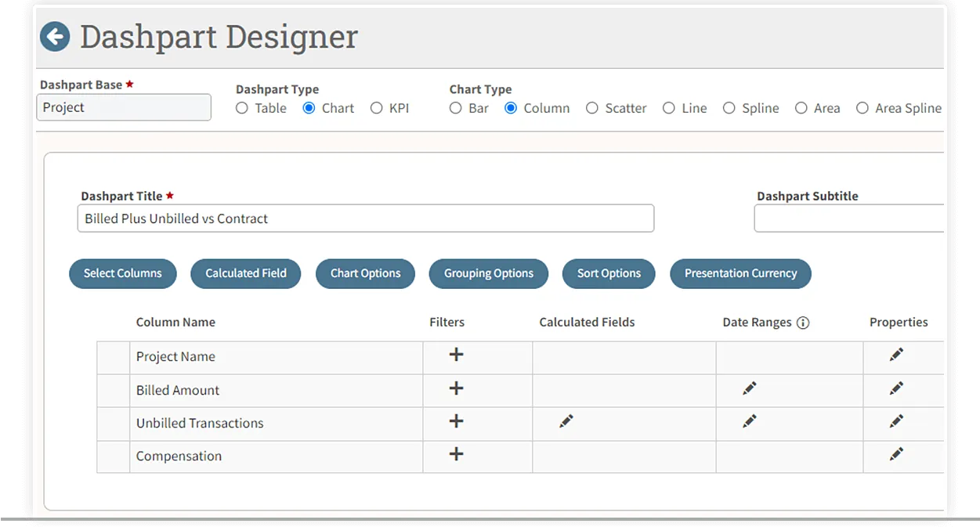
Task: Switch the chart type to Bar
Action: coord(456,108)
